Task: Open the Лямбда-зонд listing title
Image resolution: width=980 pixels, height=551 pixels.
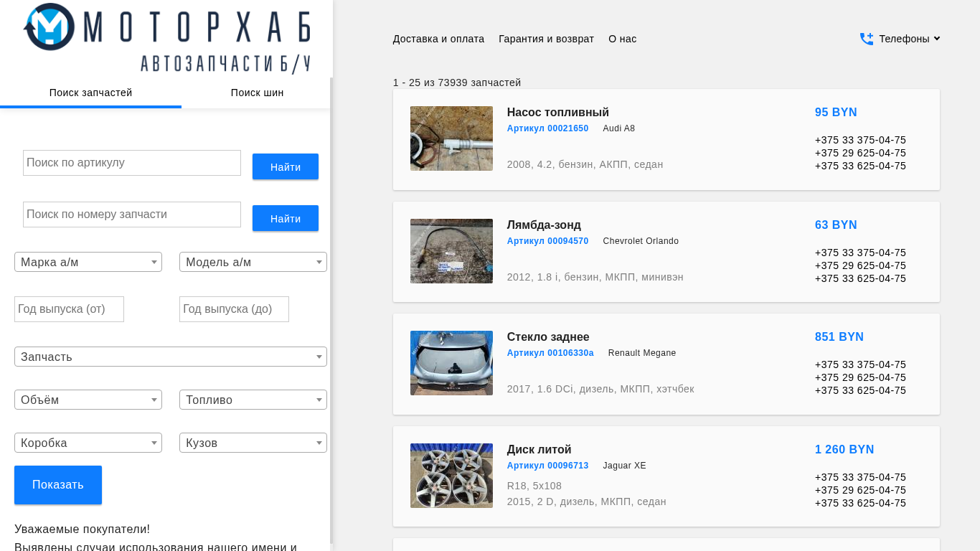Action: pos(544,225)
